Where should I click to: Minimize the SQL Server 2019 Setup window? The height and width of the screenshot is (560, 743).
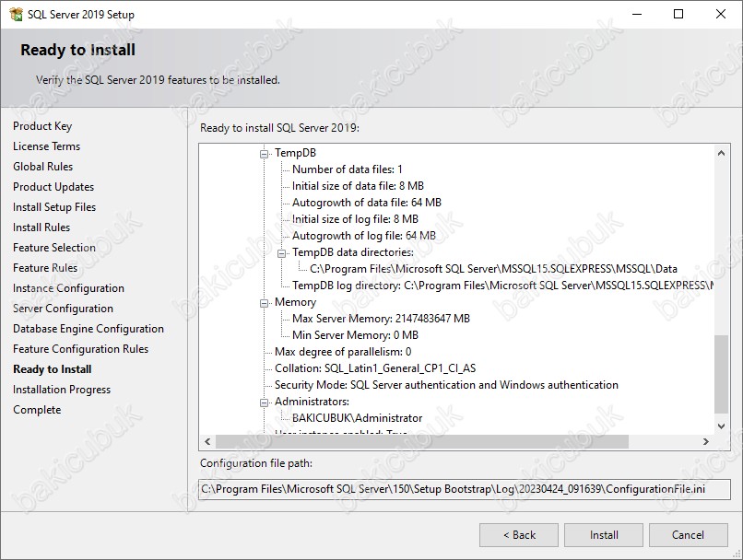click(x=637, y=14)
